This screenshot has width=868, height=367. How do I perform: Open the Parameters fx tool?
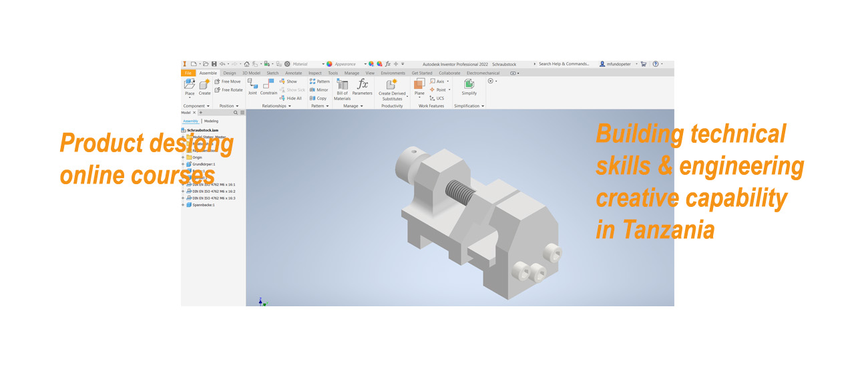pyautogui.click(x=362, y=85)
